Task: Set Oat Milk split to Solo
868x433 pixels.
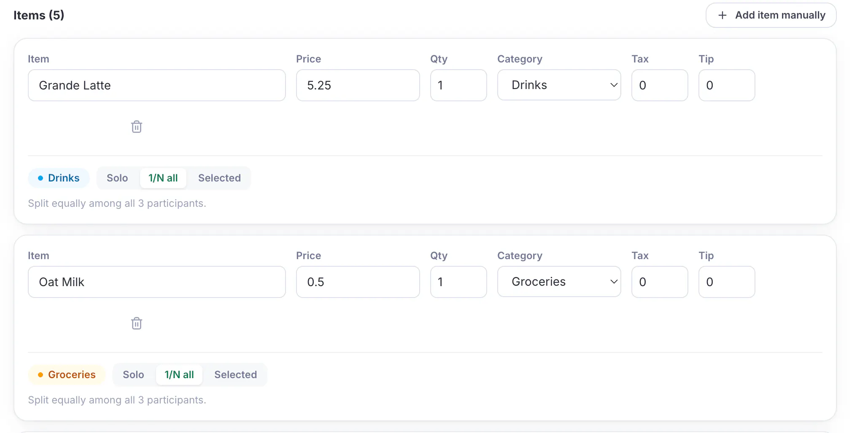Action: 133,375
